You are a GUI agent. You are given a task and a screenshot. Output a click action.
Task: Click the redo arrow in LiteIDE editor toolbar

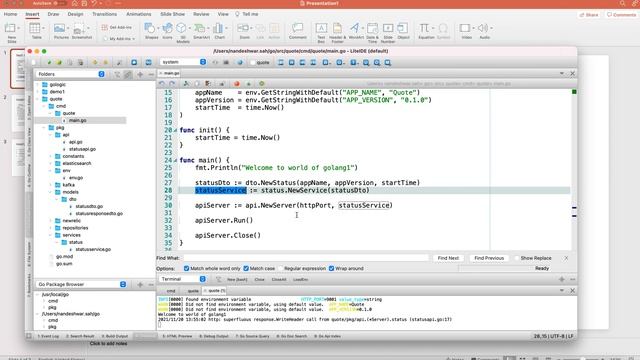point(172,83)
